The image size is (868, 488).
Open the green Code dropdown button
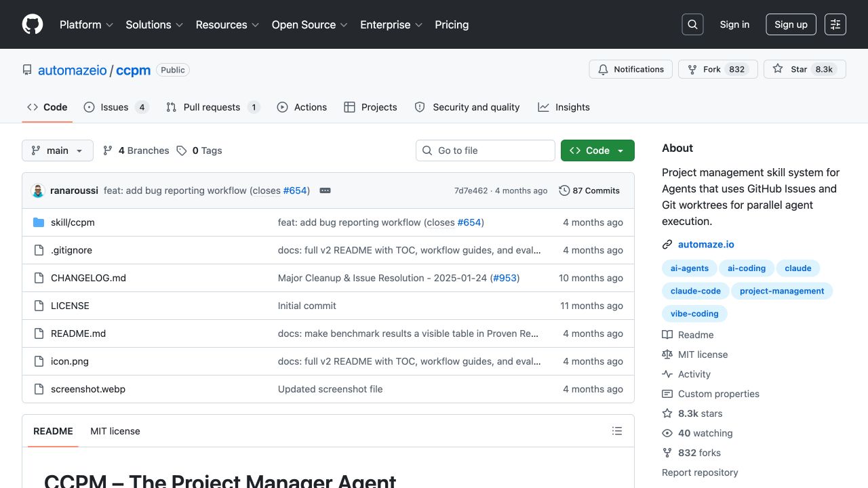pos(597,150)
